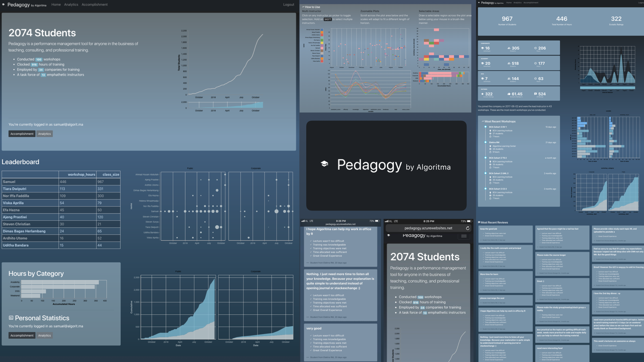Click Analytics button below 2074 Students card

(x=44, y=134)
